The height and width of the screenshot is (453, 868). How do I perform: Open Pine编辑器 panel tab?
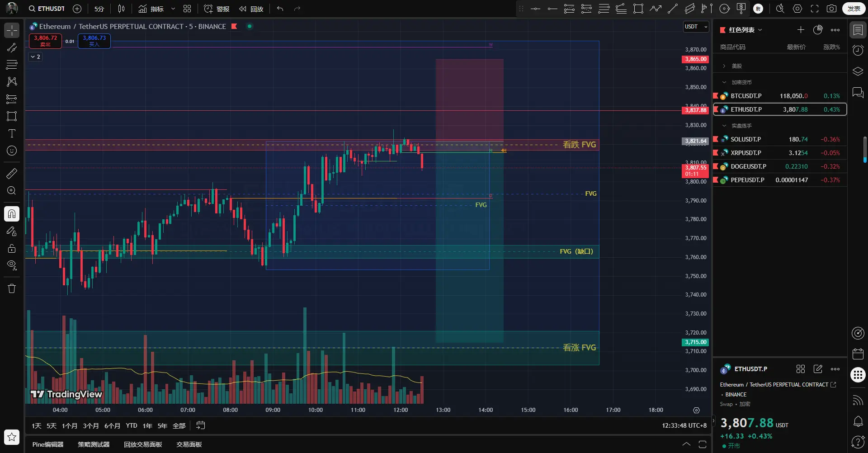tap(48, 445)
